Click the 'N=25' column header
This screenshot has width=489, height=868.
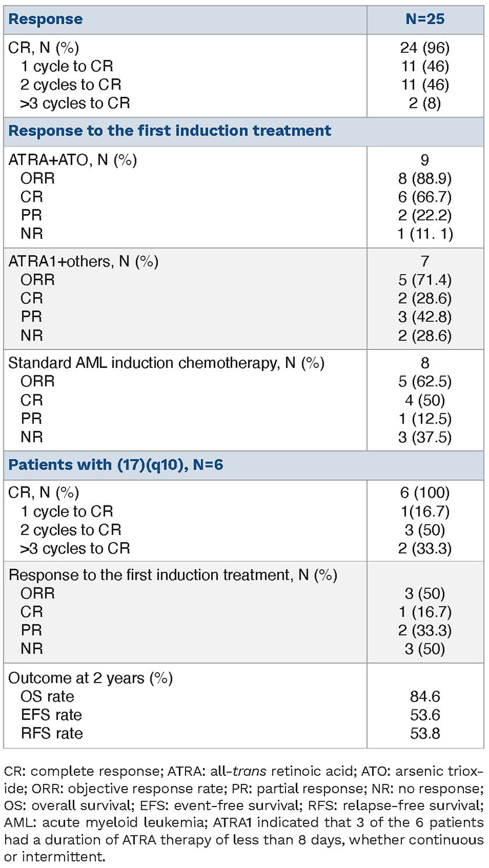click(x=425, y=19)
